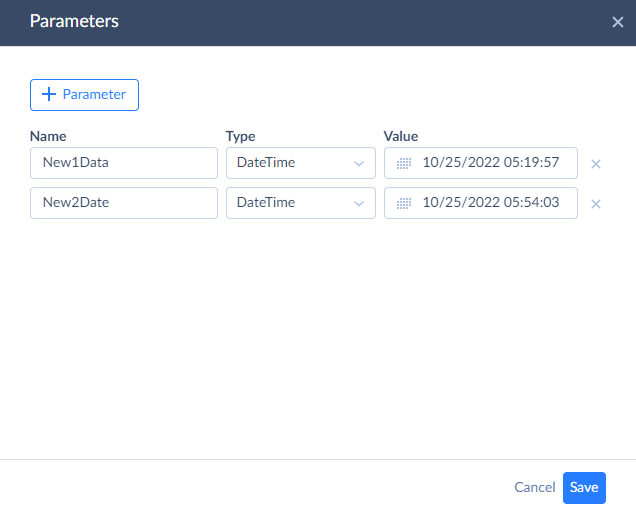Add a new parameter
Screen dimensions: 636x513
tap(84, 95)
